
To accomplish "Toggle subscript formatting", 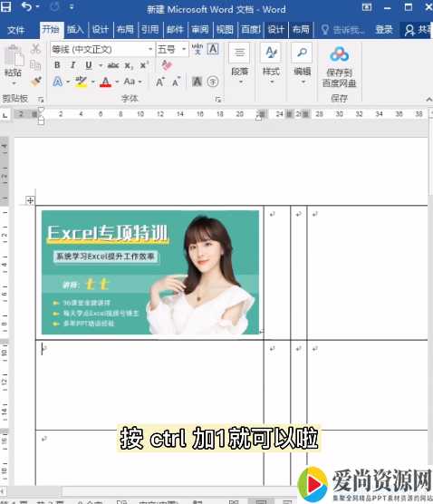I will click(x=129, y=65).
